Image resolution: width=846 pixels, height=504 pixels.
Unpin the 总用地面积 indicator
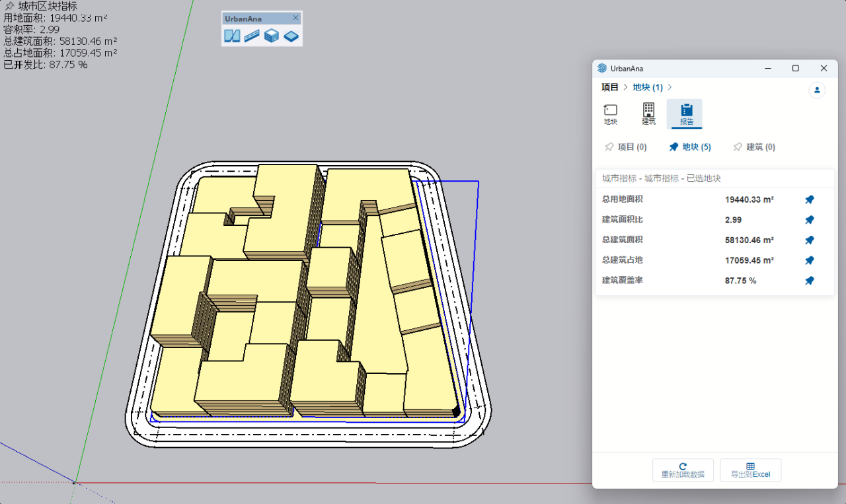810,199
